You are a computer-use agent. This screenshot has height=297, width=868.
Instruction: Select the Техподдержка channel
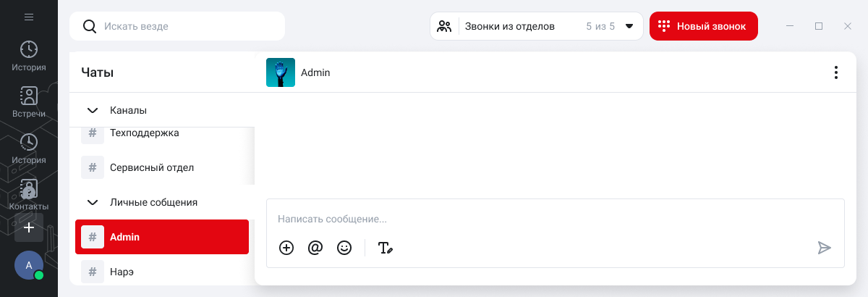tap(144, 134)
